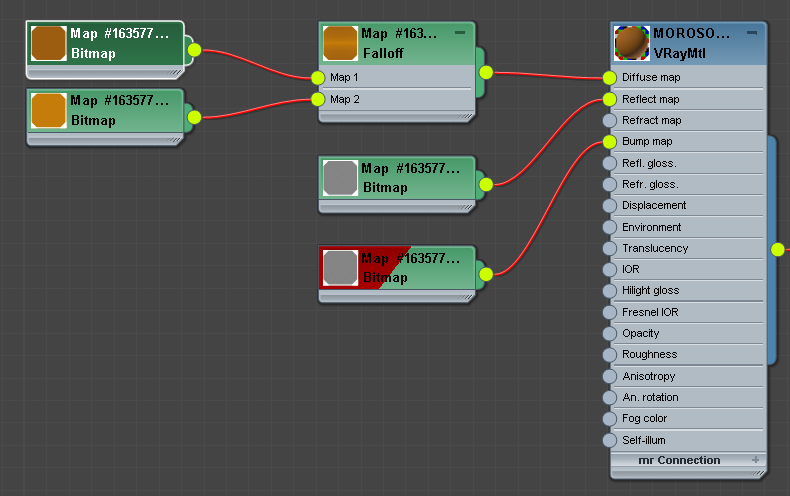Click the Falloff node's bottom resize grip
The image size is (790, 496).
[x=466, y=117]
